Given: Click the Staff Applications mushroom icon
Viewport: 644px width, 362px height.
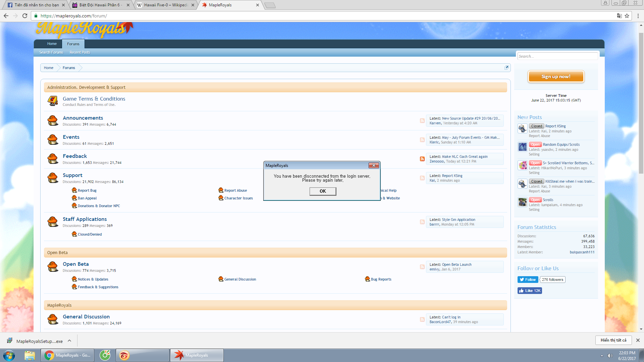Looking at the screenshot, I should (x=53, y=222).
